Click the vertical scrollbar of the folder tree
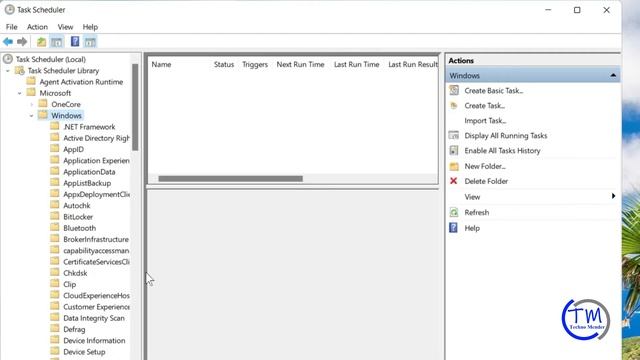This screenshot has width=640, height=360. coord(135,107)
